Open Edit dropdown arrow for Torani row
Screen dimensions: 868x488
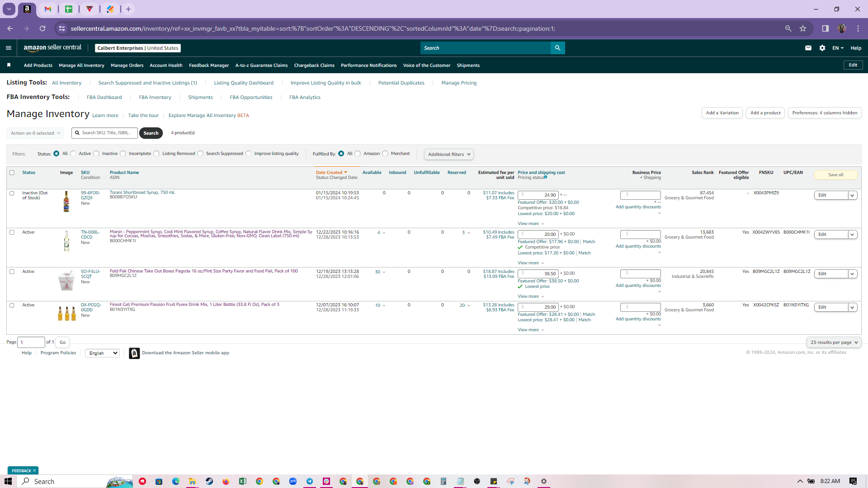pyautogui.click(x=852, y=196)
